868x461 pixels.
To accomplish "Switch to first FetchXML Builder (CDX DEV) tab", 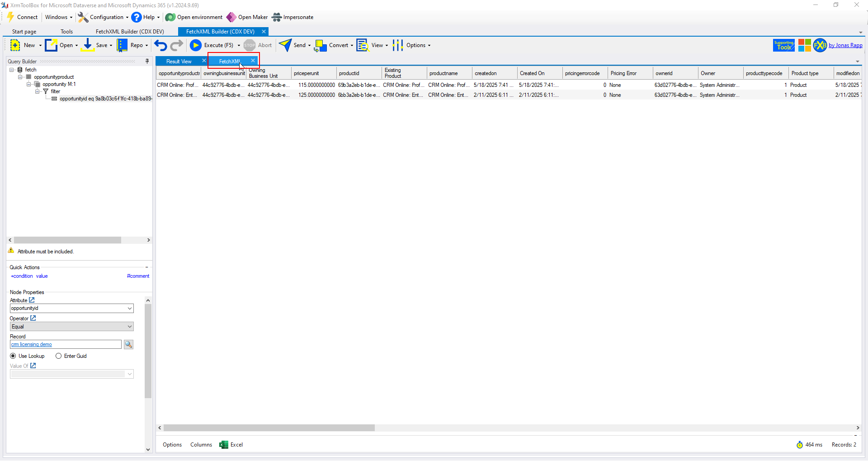I will coord(130,32).
